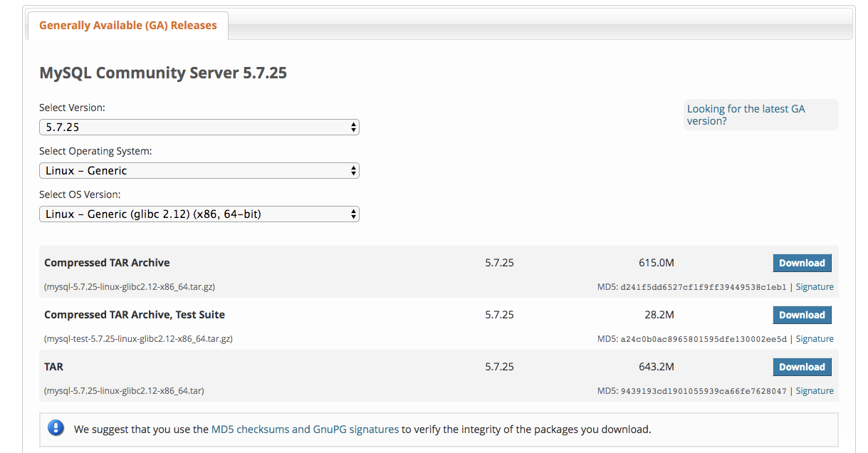
Task: Click the Compressed TAR Archive, Test Suite title
Action: point(135,315)
